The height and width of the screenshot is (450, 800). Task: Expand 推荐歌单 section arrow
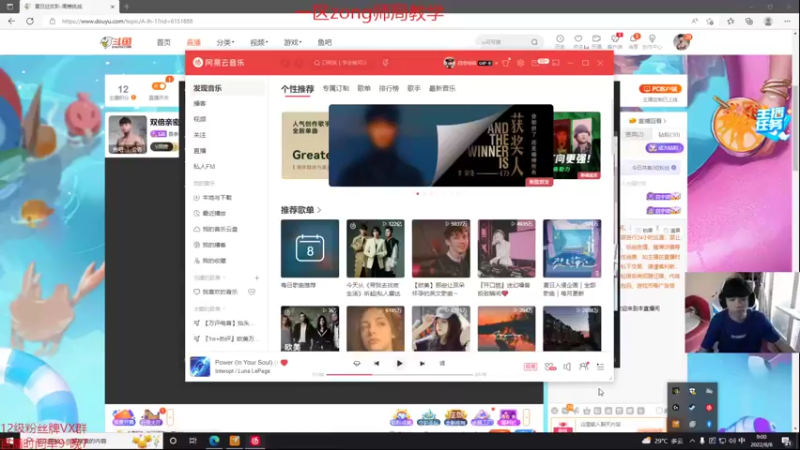pos(319,210)
